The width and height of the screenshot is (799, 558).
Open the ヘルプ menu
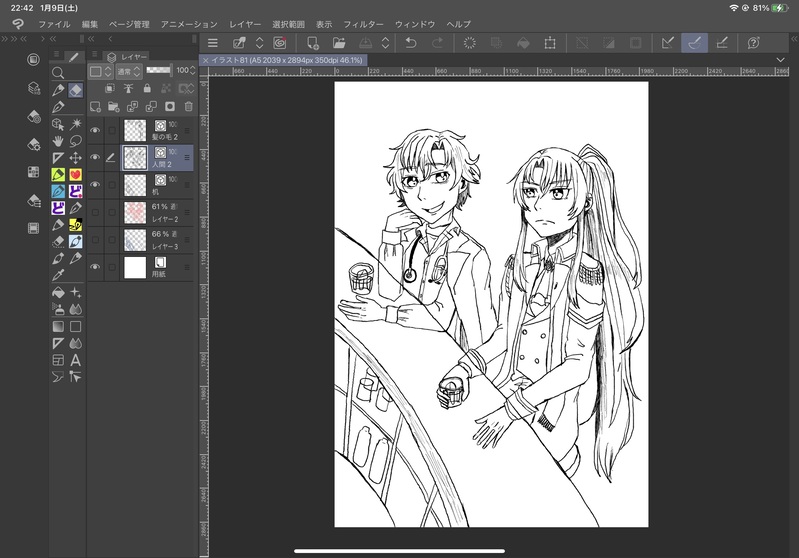click(459, 24)
